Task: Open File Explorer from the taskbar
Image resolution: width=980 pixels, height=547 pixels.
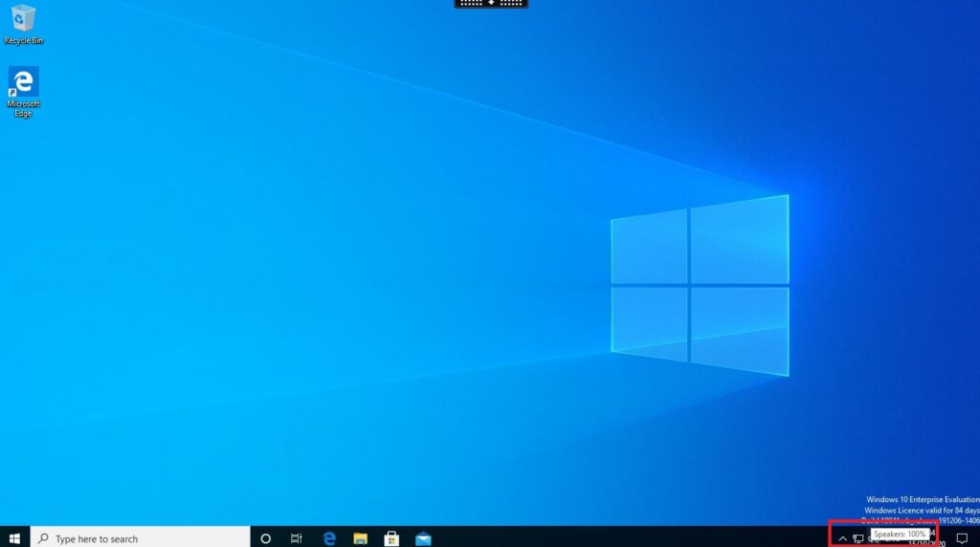Action: coord(360,538)
